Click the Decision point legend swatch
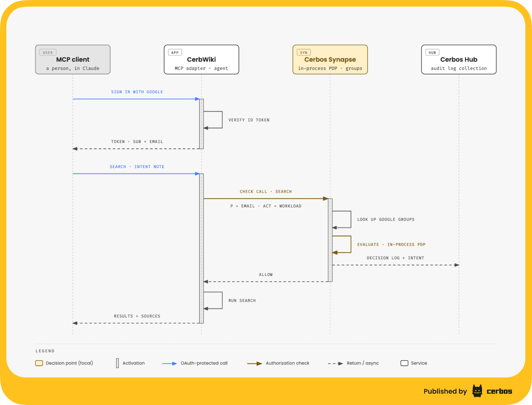Viewport: 532px width, 405px height. [39, 363]
